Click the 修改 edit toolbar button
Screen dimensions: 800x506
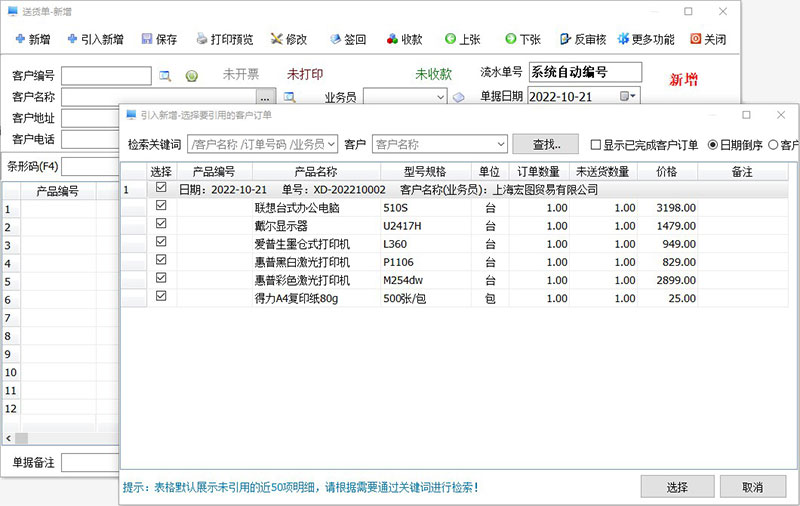[x=289, y=39]
